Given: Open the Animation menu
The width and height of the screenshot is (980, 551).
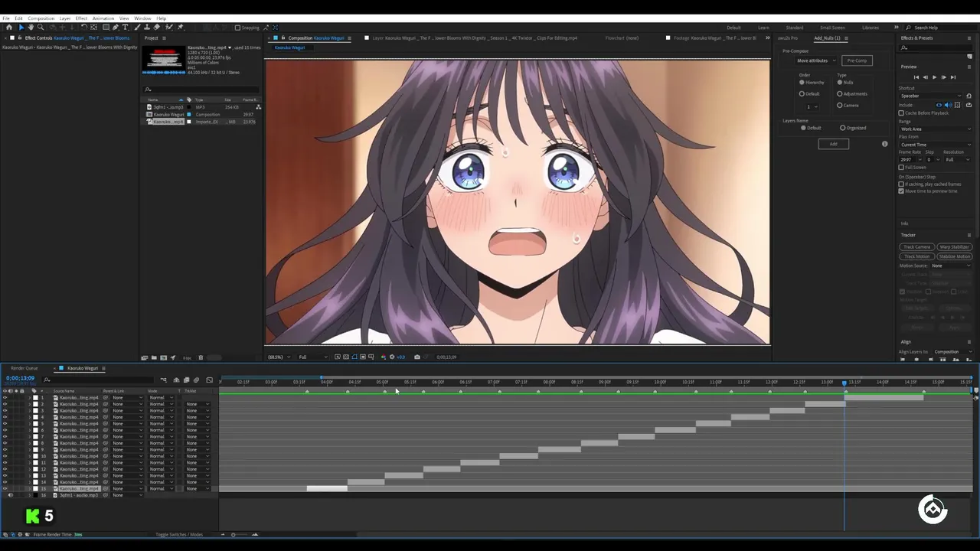Looking at the screenshot, I should click(103, 18).
